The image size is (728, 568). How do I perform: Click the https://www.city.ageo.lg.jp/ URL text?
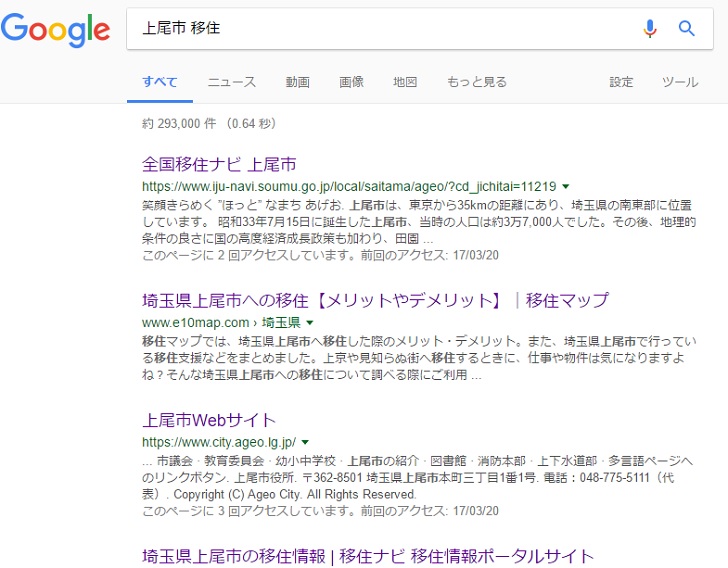click(219, 442)
